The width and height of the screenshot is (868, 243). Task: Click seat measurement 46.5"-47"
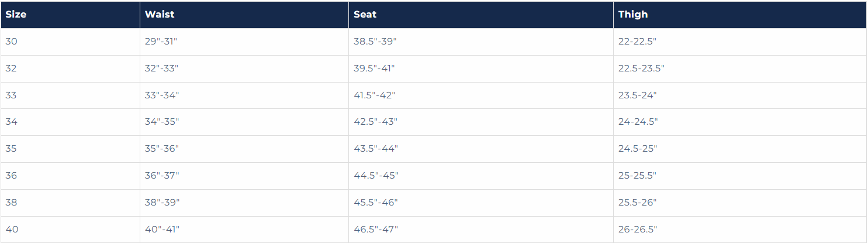pyautogui.click(x=376, y=230)
